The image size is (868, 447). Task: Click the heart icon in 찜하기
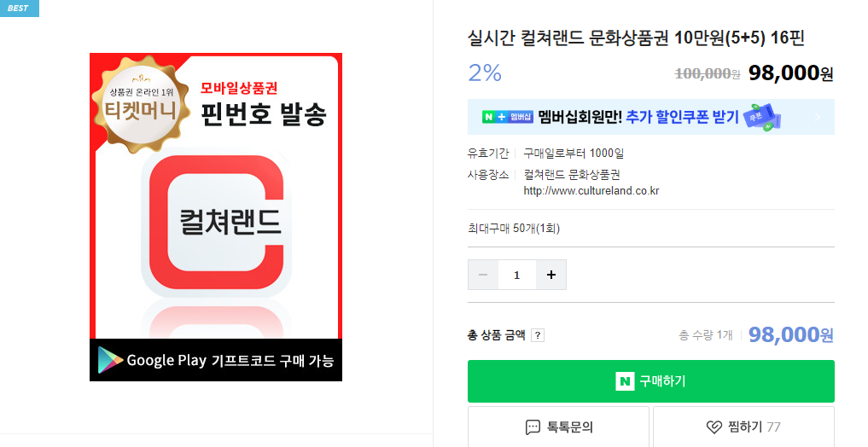714,427
